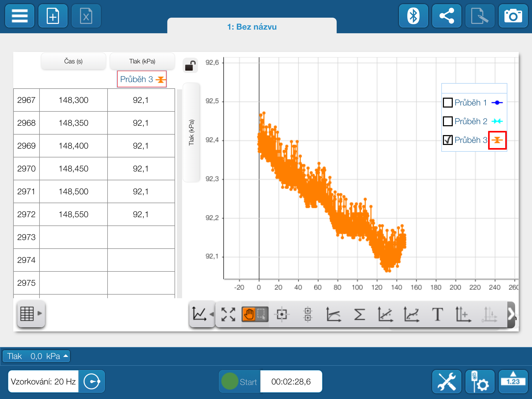Screen dimensions: 532x399
Task: Scale graph axes to fit data
Action: pyautogui.click(x=228, y=314)
